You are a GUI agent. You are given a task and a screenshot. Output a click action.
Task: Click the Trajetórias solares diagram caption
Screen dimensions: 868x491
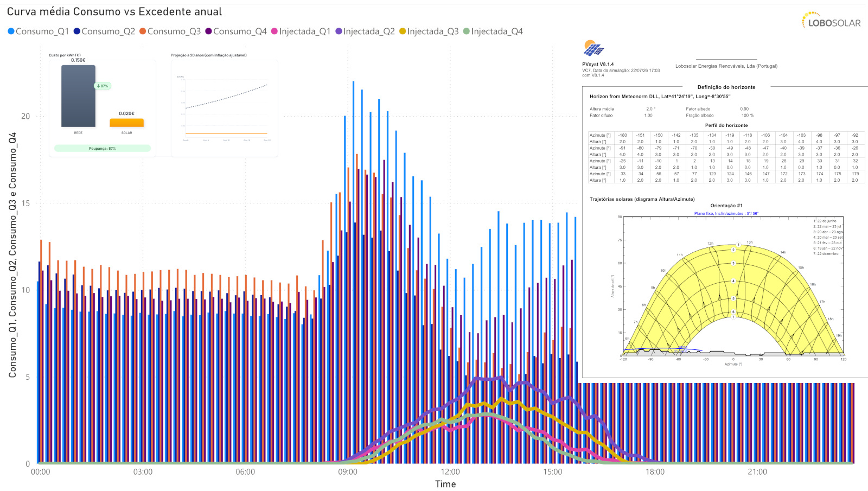[642, 199]
